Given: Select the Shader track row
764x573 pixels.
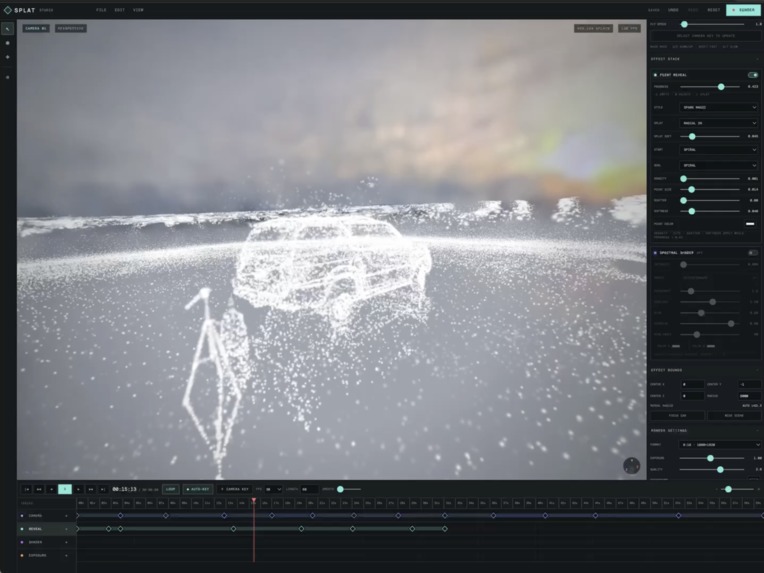Looking at the screenshot, I should tap(46, 542).
